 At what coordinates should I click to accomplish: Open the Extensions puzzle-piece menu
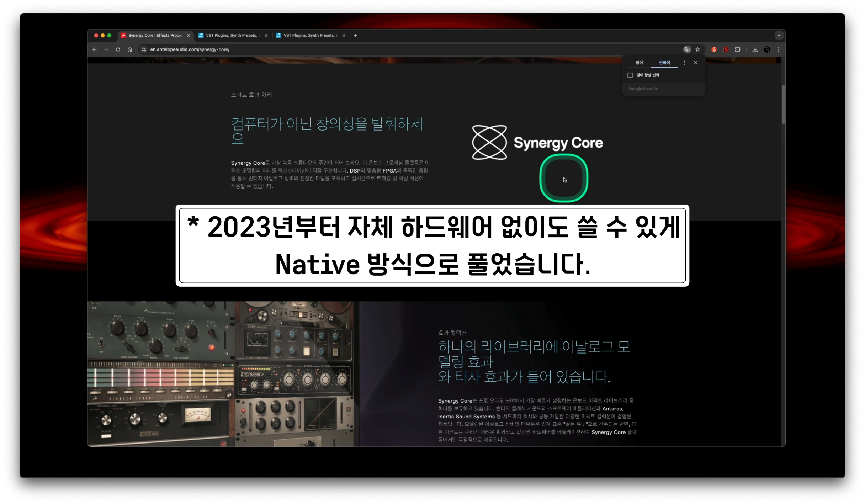point(738,49)
